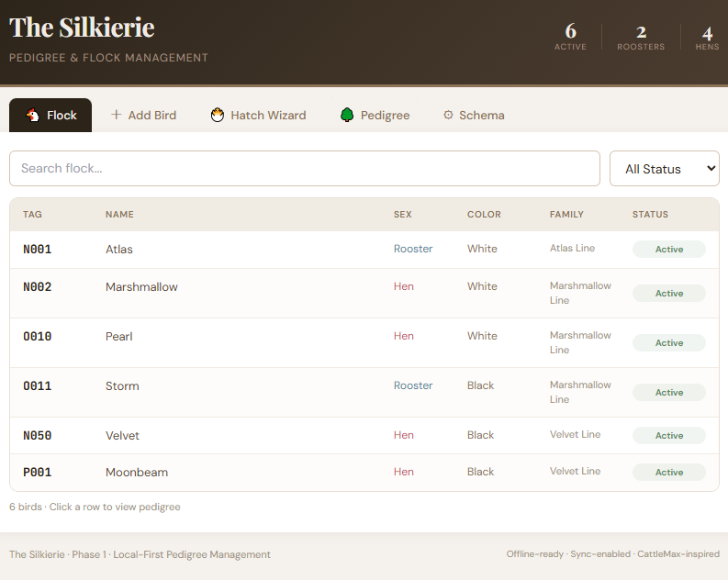The image size is (728, 580).
Task: Open the All Status dropdown
Action: click(665, 169)
